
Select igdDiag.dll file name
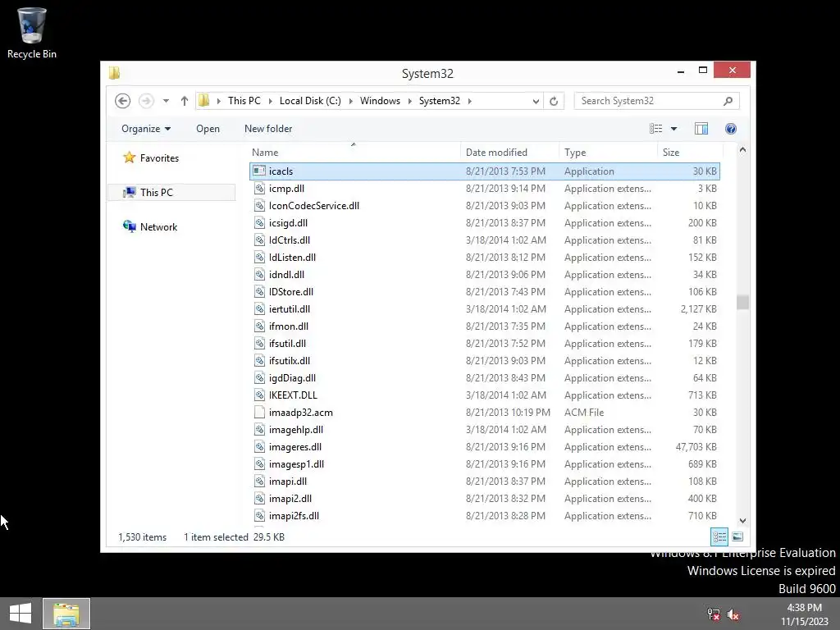point(292,377)
